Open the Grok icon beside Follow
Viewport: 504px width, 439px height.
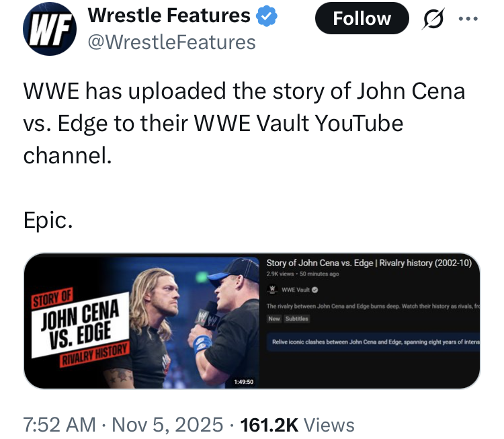[435, 19]
